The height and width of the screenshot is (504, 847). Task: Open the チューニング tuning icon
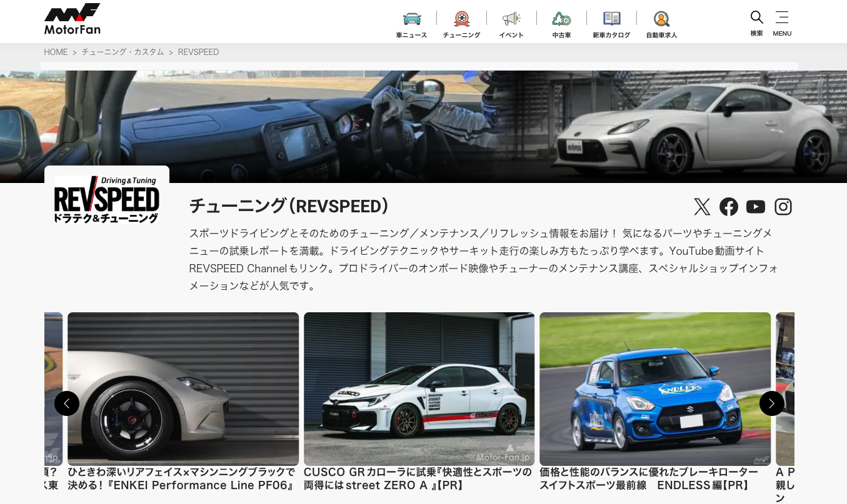tap(461, 19)
